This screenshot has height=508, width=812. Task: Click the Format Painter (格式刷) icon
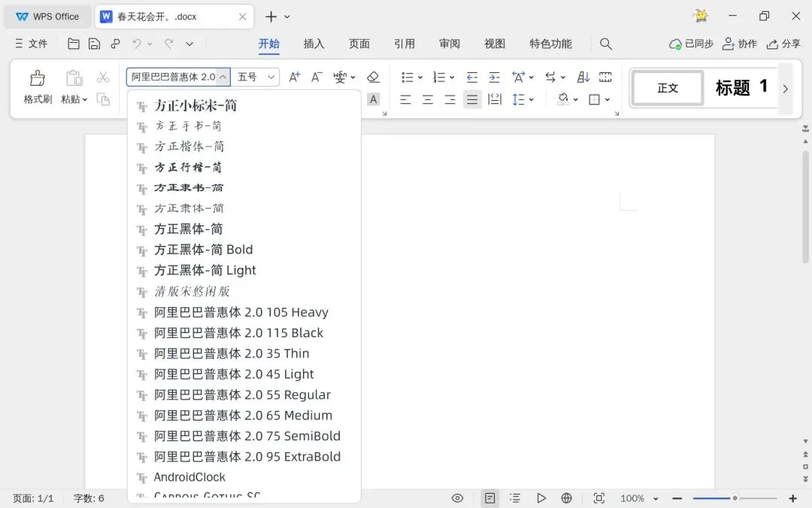coord(38,78)
